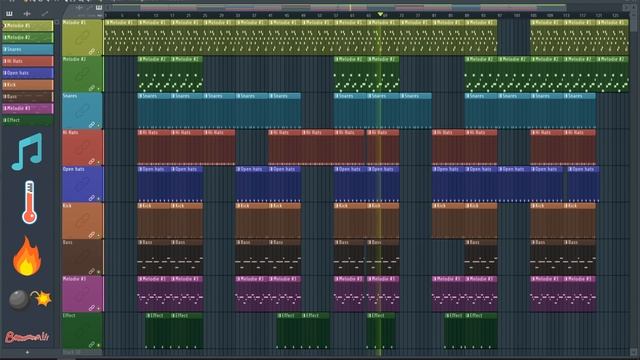Viewport: 640px width, 360px height.
Task: Click the link icon on Melodie #2 track header
Action: [x=92, y=88]
